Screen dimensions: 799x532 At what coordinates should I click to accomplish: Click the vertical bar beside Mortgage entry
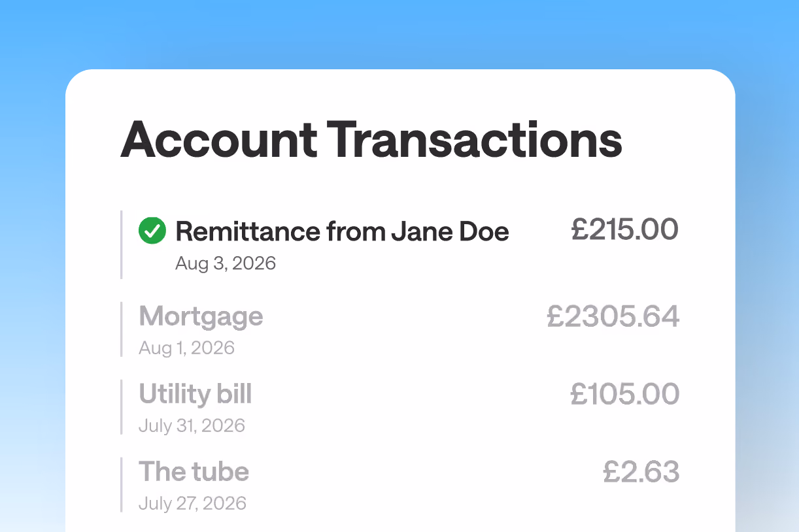[x=121, y=329]
